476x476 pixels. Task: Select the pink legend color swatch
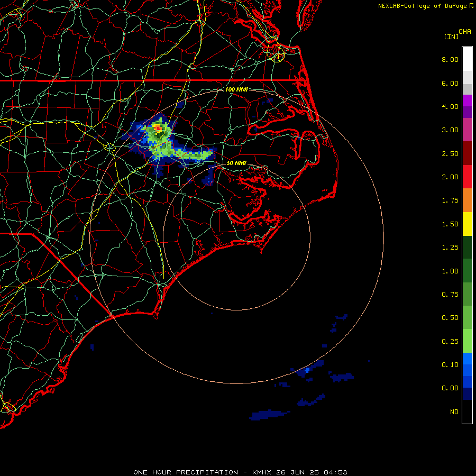tap(467, 130)
